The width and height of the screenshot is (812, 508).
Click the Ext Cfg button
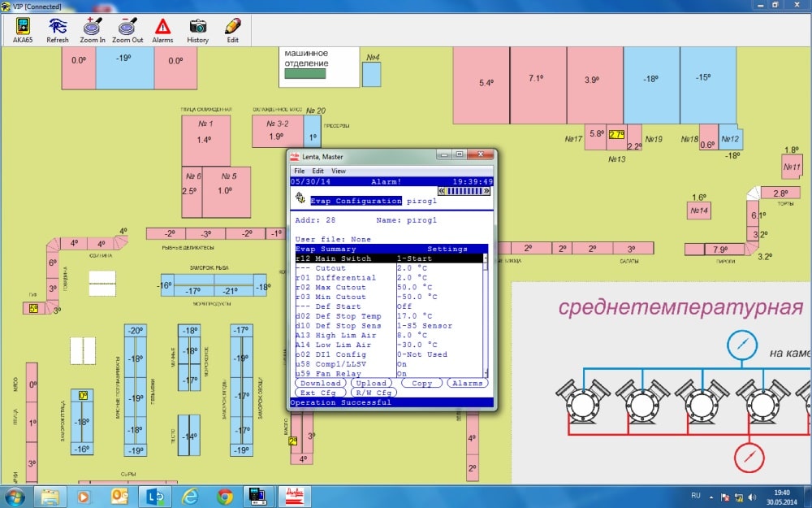coord(318,393)
